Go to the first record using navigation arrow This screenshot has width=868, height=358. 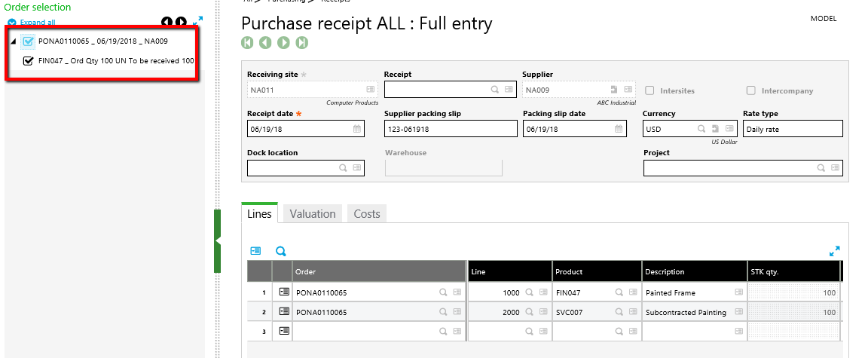247,43
